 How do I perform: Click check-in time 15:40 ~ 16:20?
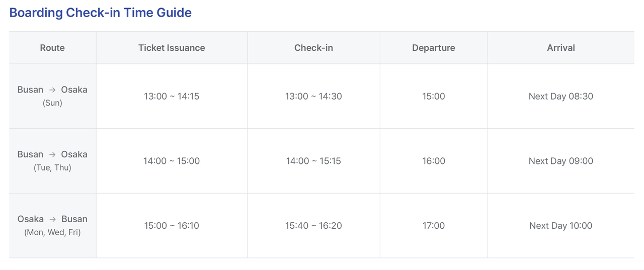(x=313, y=226)
